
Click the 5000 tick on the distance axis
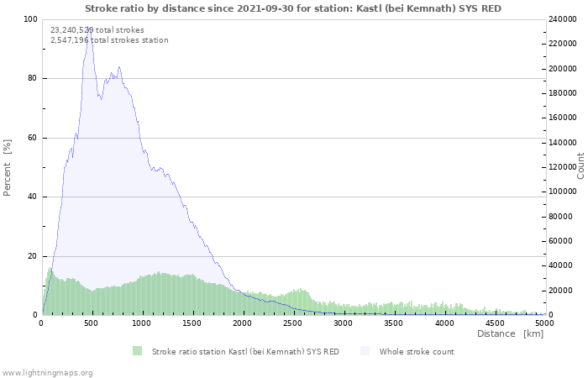[544, 323]
